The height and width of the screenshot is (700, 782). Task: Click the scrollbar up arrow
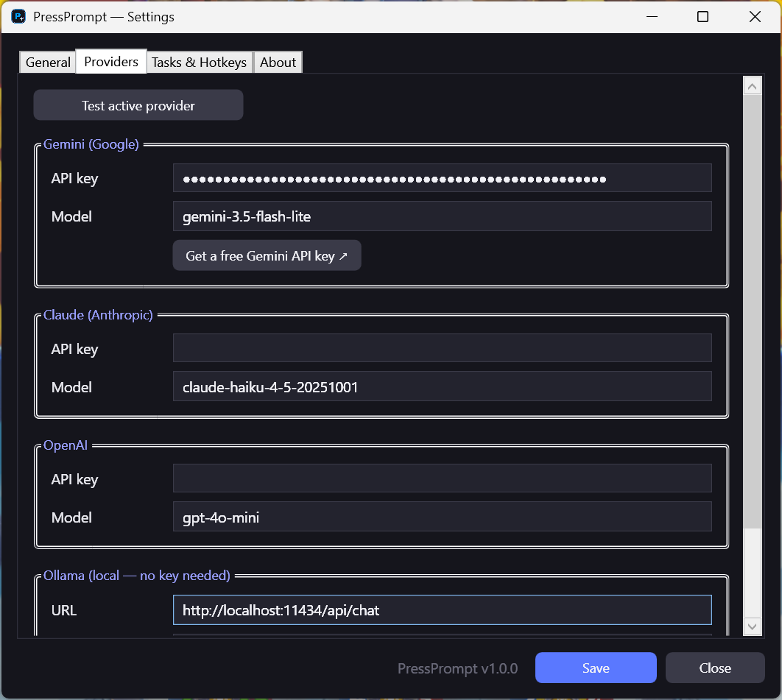pyautogui.click(x=752, y=86)
